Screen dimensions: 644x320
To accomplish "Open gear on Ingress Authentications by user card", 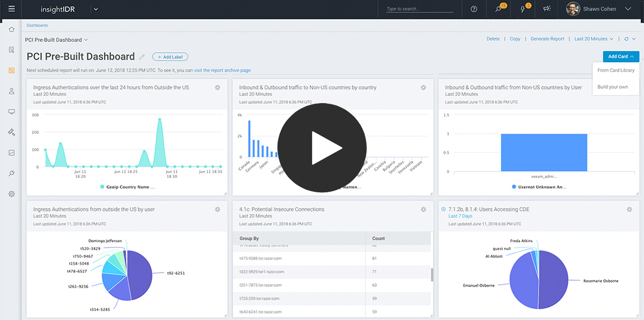I will click(x=217, y=209).
